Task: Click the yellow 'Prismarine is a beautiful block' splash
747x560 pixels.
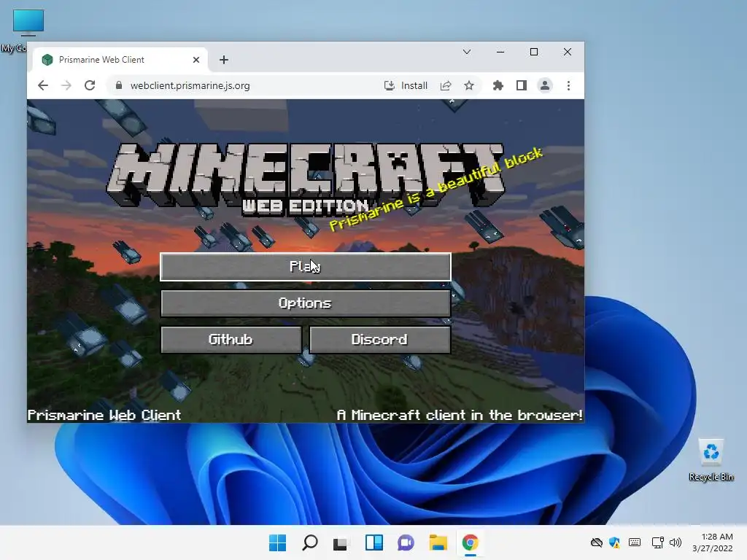Action: point(436,190)
